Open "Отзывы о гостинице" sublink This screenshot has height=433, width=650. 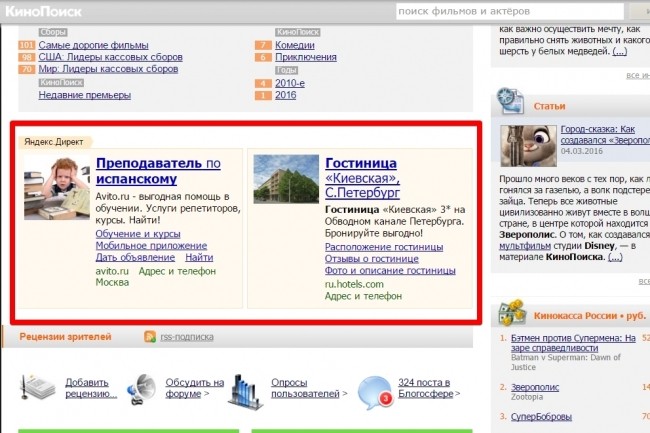(372, 259)
